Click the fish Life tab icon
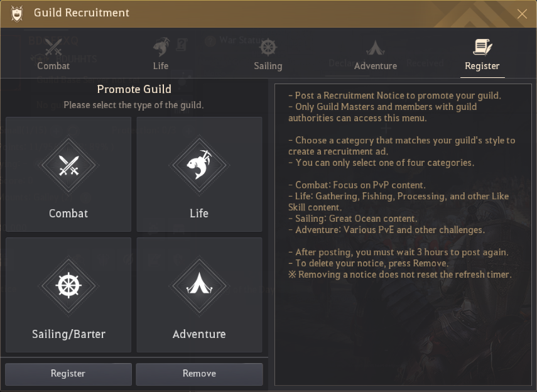Image resolution: width=537 pixels, height=392 pixels. (x=161, y=47)
